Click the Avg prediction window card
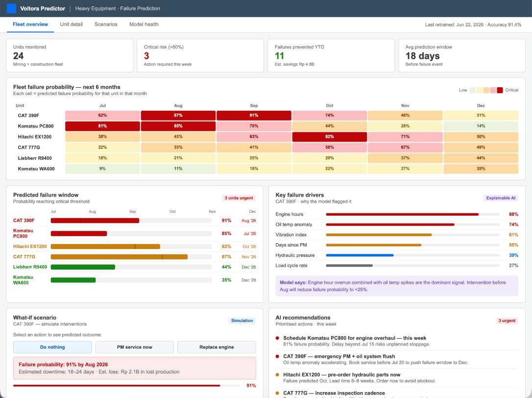The width and height of the screenshot is (532, 398). (462, 55)
